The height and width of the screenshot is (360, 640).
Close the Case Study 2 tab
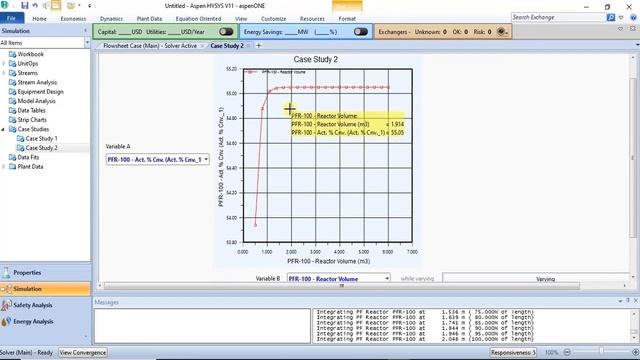coord(249,46)
